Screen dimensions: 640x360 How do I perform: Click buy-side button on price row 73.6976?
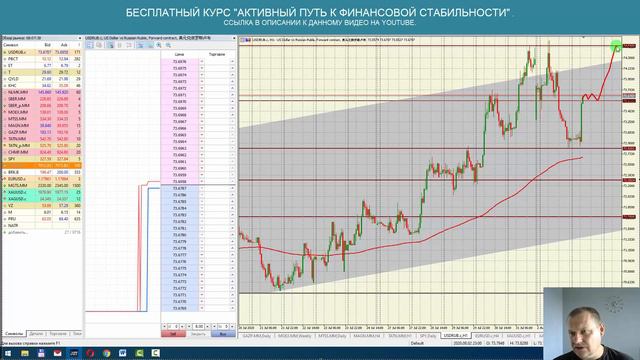233,62
